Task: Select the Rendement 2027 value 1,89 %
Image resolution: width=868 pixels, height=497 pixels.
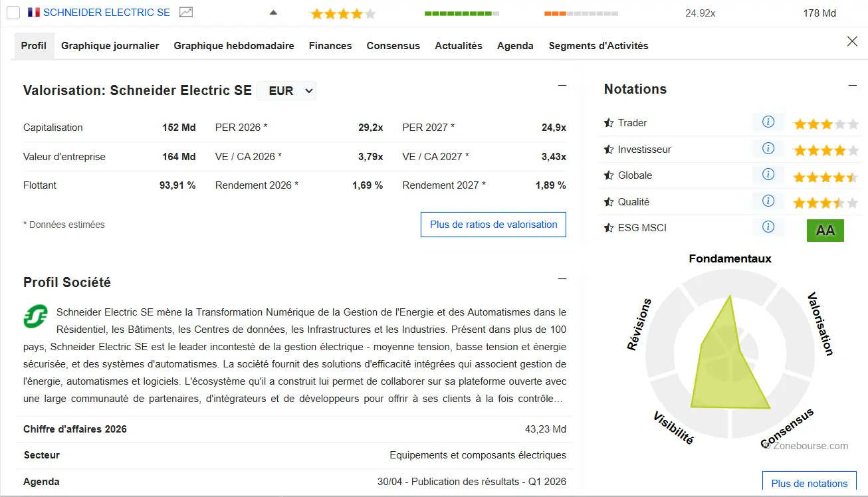Action: 551,185
